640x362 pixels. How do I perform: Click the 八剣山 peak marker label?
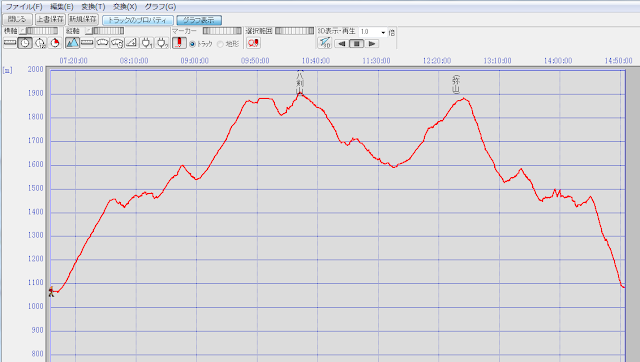pyautogui.click(x=300, y=82)
